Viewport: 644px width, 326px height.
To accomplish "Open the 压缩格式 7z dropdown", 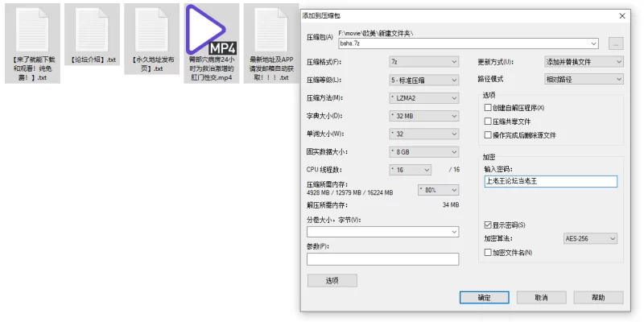I will (424, 62).
